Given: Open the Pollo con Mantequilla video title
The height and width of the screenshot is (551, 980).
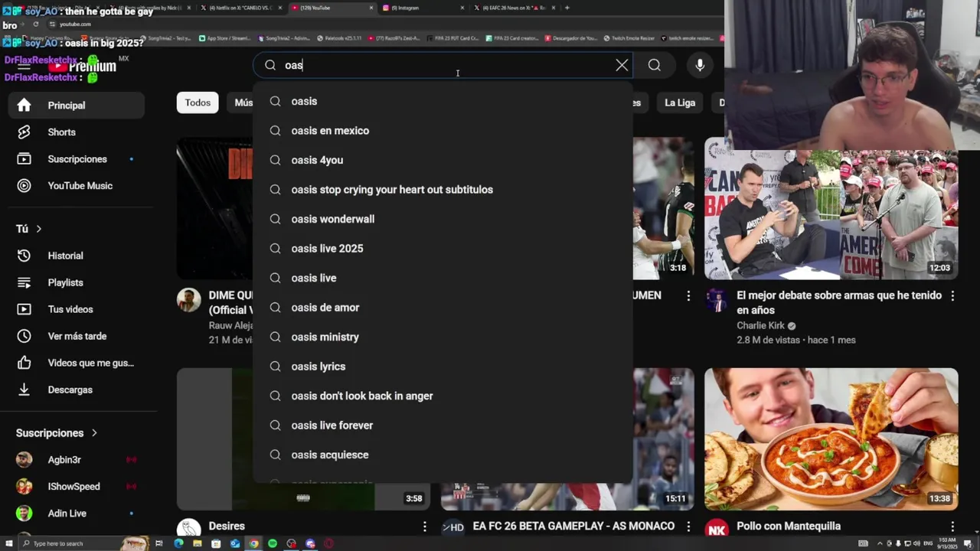Looking at the screenshot, I should tap(789, 527).
